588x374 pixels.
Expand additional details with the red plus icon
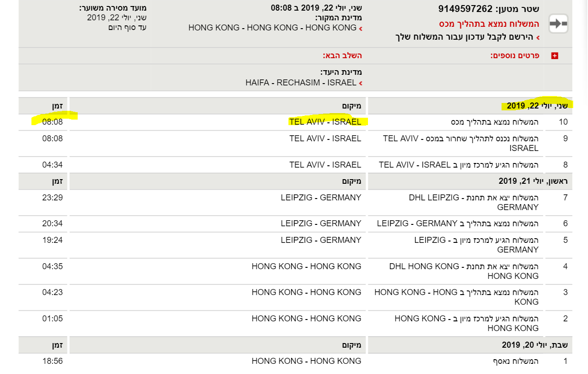pos(555,56)
